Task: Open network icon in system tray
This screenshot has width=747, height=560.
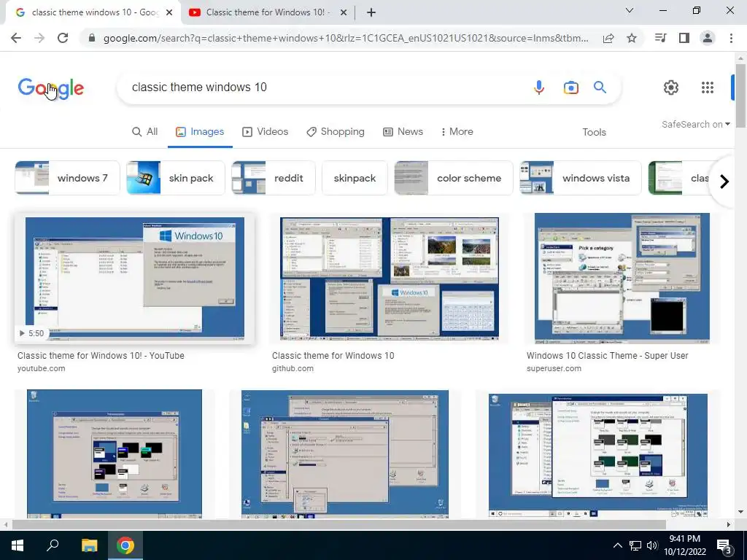Action: coord(635,545)
